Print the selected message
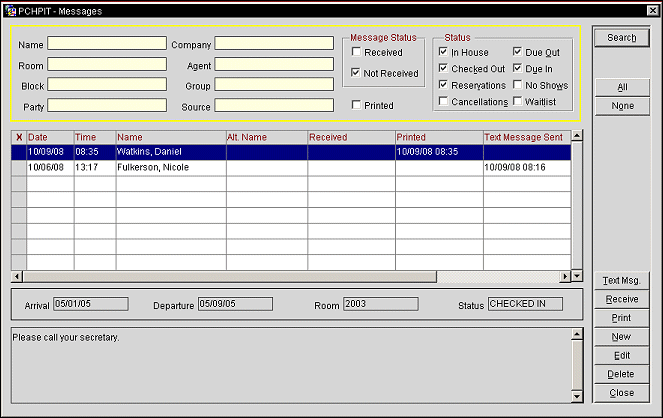Viewport: 663px width, 418px height. pos(621,318)
